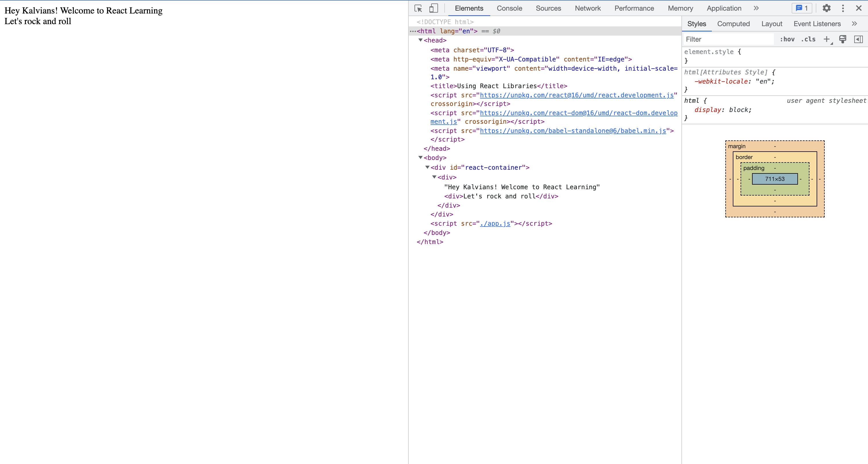Toggle rendering emulations paintbrush icon
This screenshot has height=464, width=868.
843,39
